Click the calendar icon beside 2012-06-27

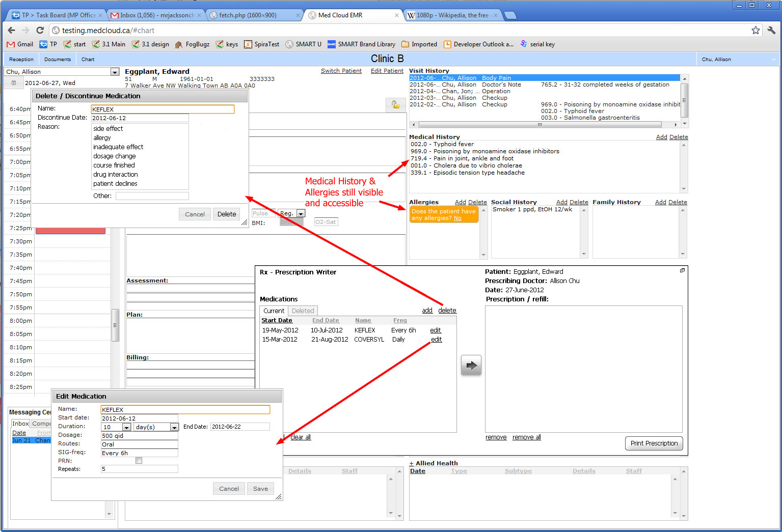click(14, 83)
